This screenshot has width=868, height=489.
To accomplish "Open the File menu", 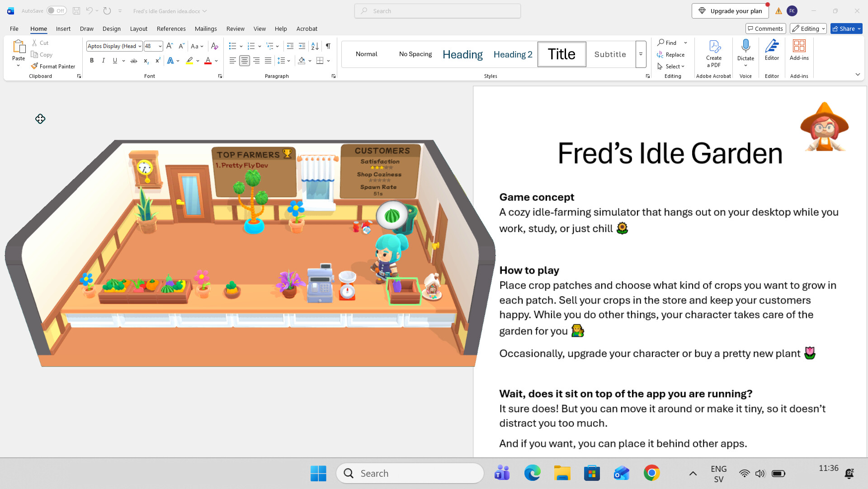I will pos(14,28).
